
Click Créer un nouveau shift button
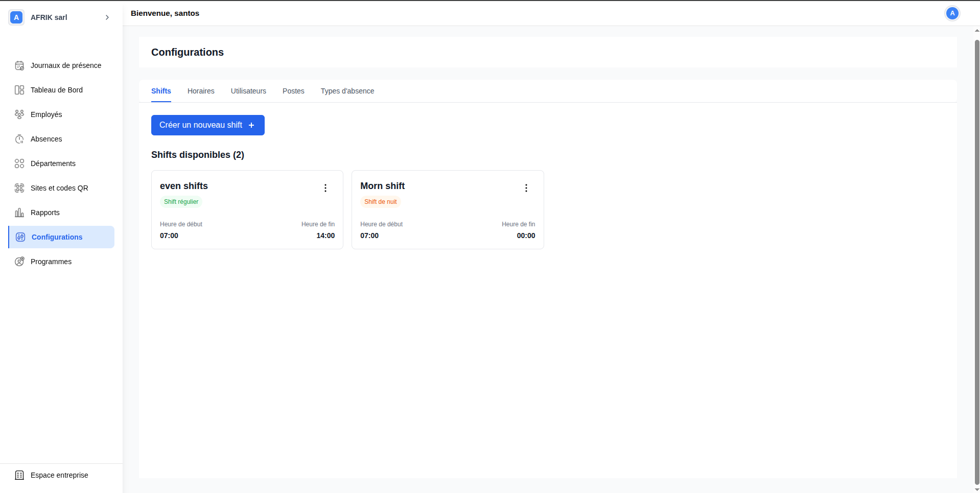click(x=207, y=125)
